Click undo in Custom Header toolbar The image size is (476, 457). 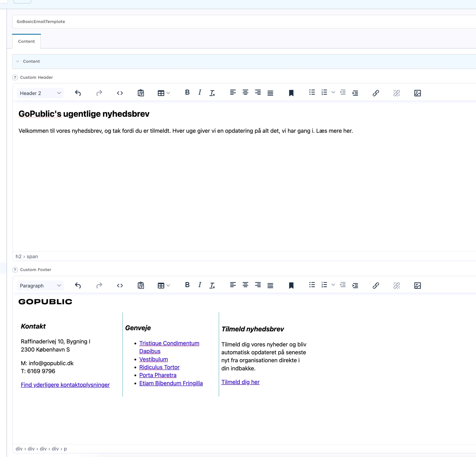[78, 93]
